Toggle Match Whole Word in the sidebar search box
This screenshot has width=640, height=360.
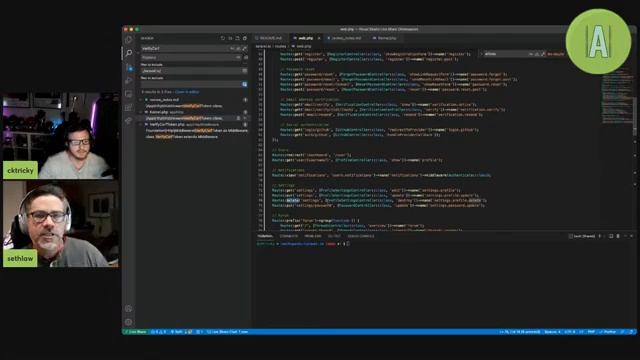238,48
